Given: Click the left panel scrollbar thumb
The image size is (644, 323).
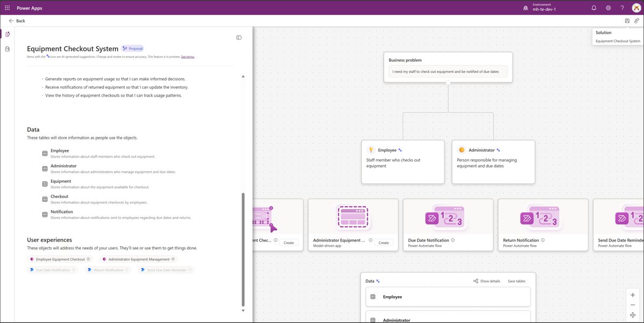Looking at the screenshot, I should click(x=243, y=249).
